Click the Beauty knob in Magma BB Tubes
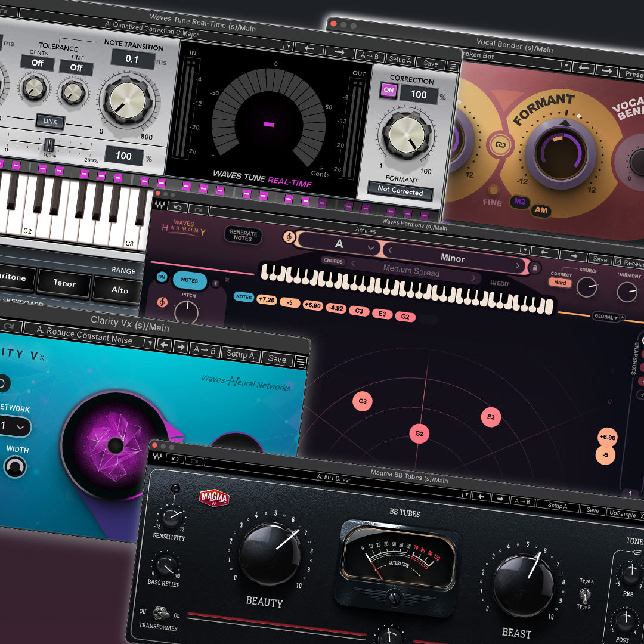The image size is (644, 644). pyautogui.click(x=270, y=554)
